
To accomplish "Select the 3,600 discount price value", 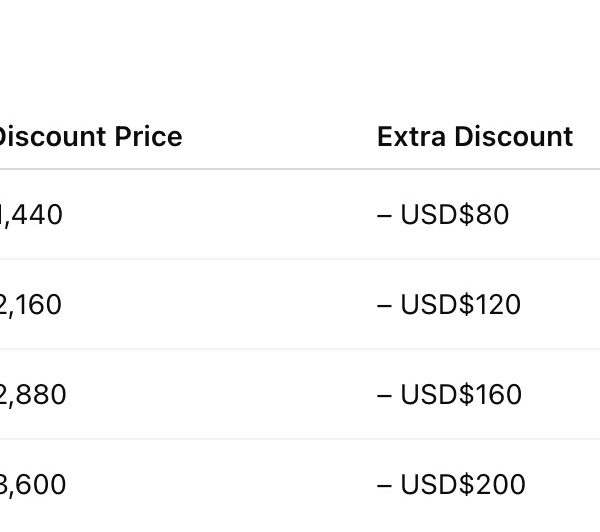I will 33,485.
